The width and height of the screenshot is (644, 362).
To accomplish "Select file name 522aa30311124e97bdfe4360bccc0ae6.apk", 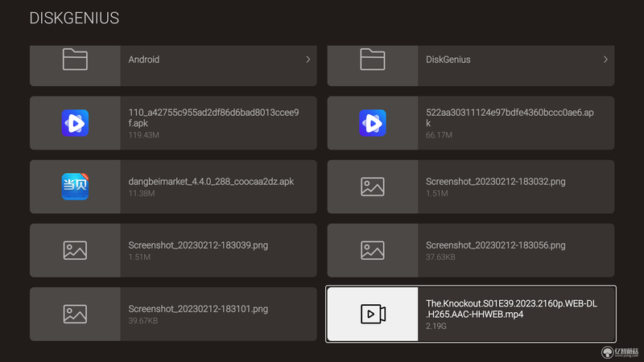I will point(510,117).
